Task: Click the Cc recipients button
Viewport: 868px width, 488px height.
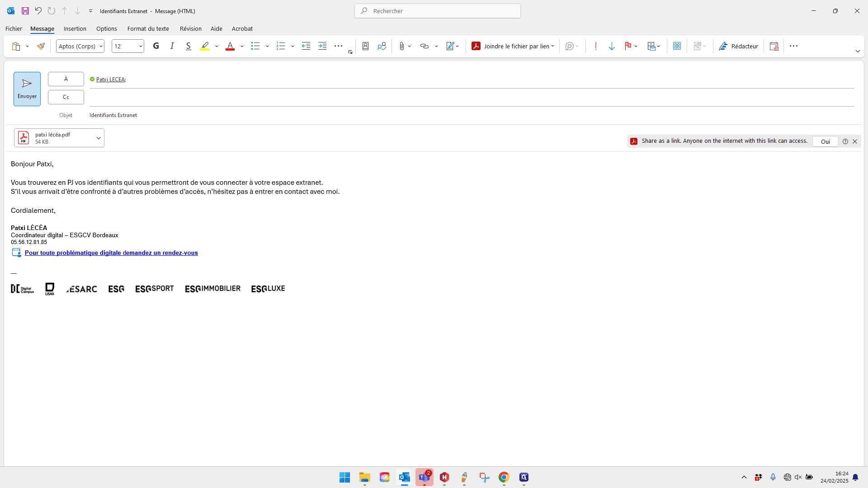Action: tap(66, 97)
